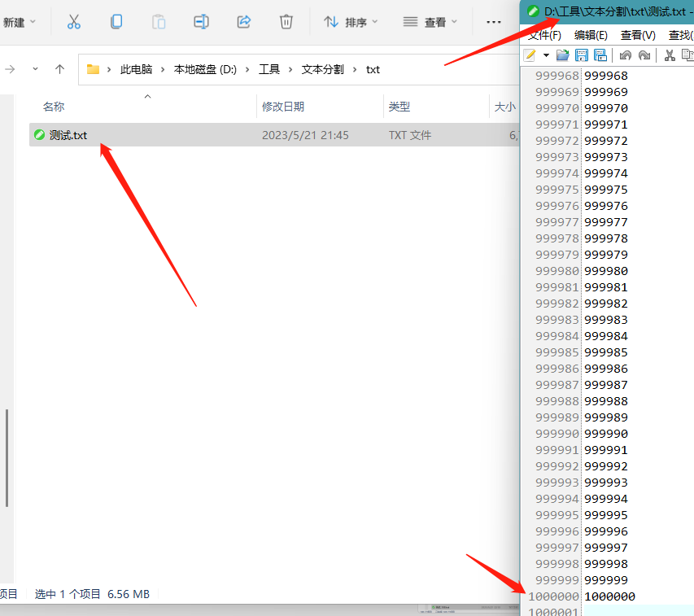Click the scissors Cut icon in the editor toolbar
This screenshot has width=694, height=616.
tap(670, 55)
